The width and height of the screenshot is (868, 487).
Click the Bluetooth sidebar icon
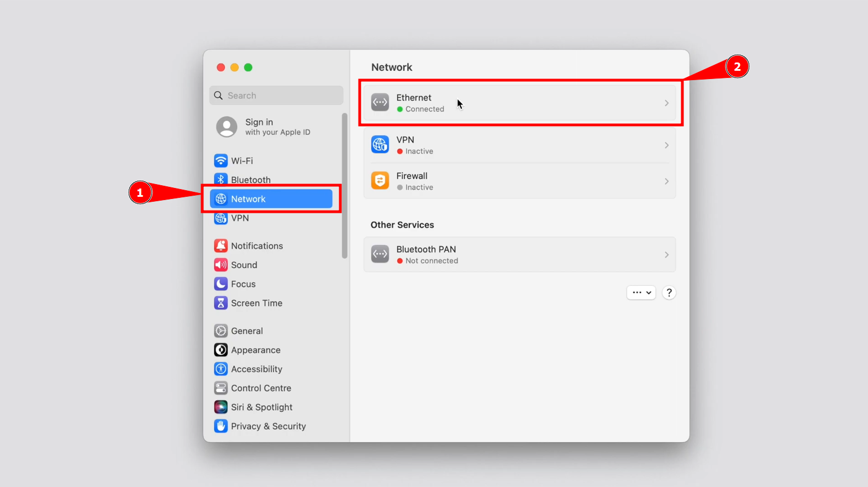pos(220,180)
